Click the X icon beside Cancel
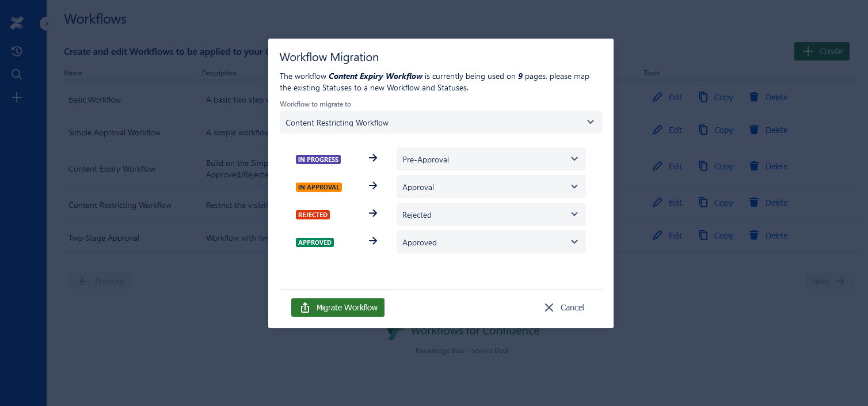The height and width of the screenshot is (406, 868). (549, 308)
